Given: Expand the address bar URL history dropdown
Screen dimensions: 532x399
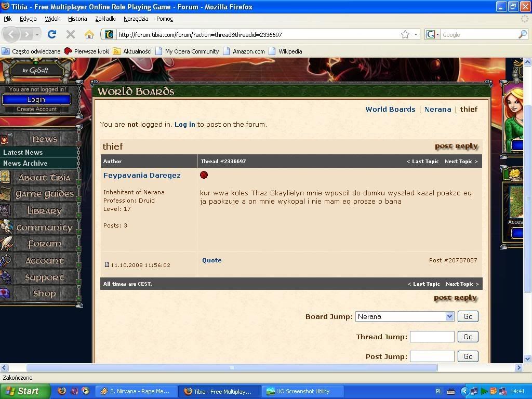Looking at the screenshot, I should click(x=416, y=34).
